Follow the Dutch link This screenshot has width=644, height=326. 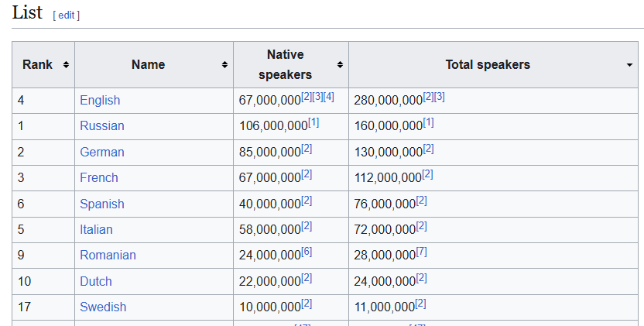(96, 281)
